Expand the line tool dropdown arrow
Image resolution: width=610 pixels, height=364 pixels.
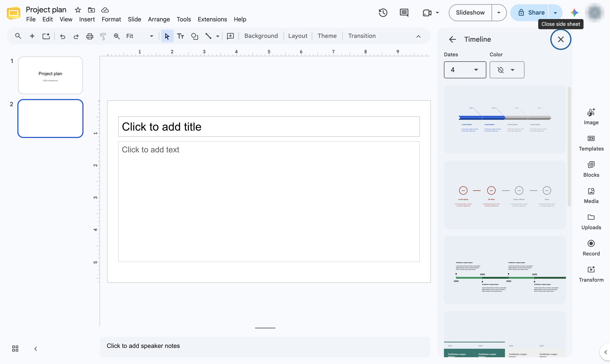pos(218,36)
